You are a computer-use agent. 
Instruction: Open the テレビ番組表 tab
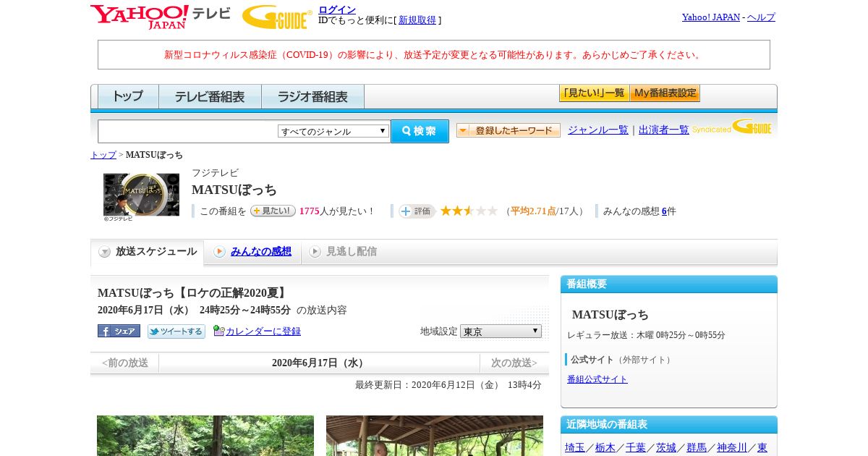[x=210, y=96]
